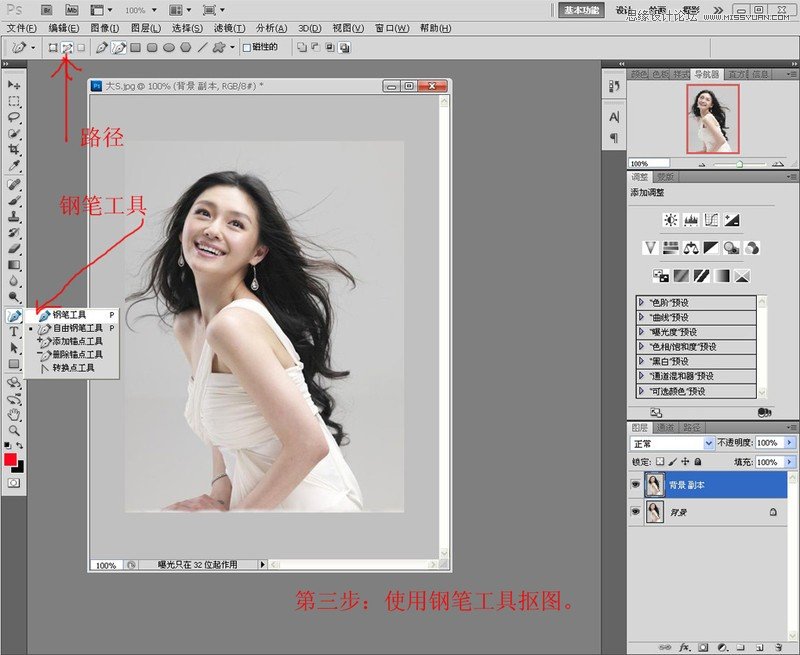Click the red foreground color swatch

coord(11,459)
